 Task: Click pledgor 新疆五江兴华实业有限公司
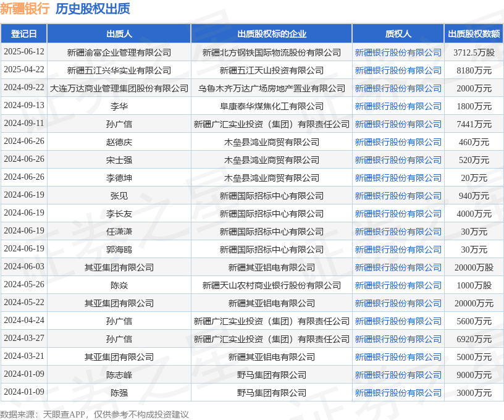[119, 70]
